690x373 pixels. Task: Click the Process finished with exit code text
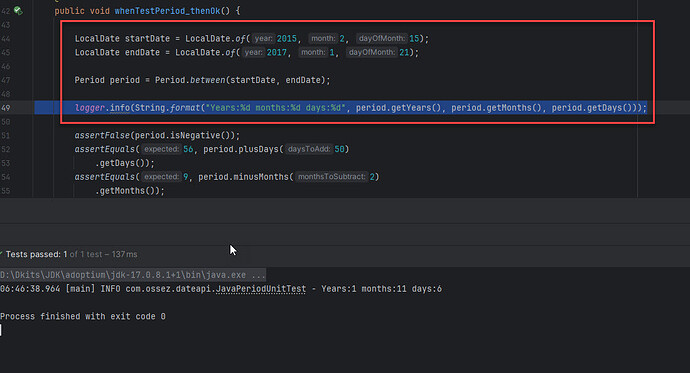click(83, 316)
